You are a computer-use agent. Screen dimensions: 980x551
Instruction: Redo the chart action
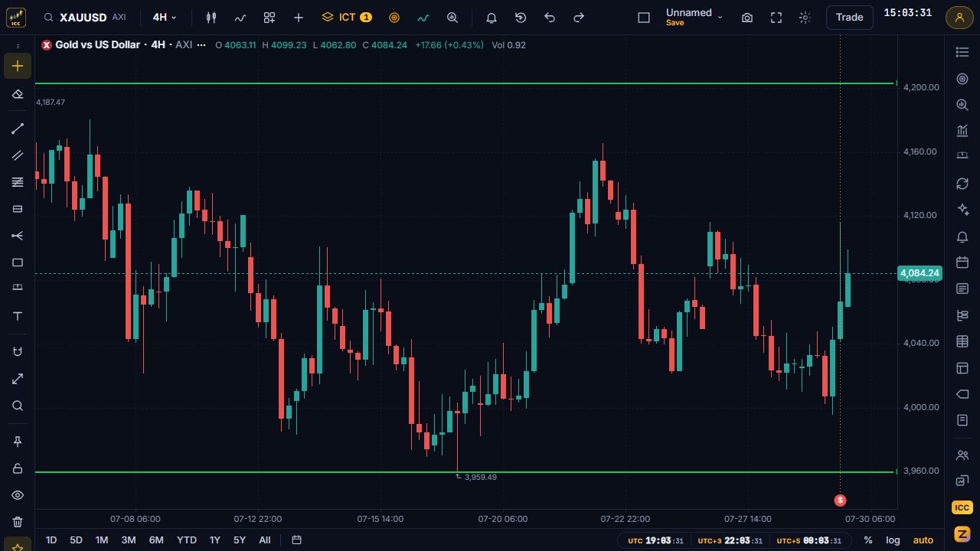(x=579, y=17)
